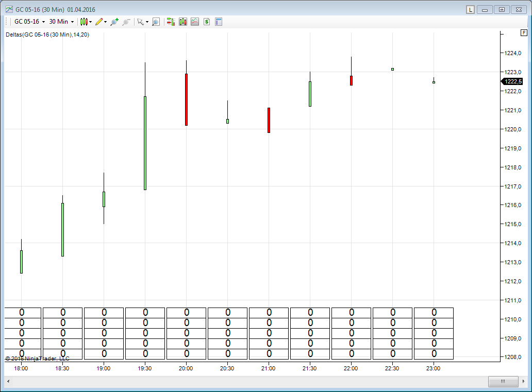Select the pointer cursor tool icon
The height and width of the screenshot is (392, 532).
140,22
